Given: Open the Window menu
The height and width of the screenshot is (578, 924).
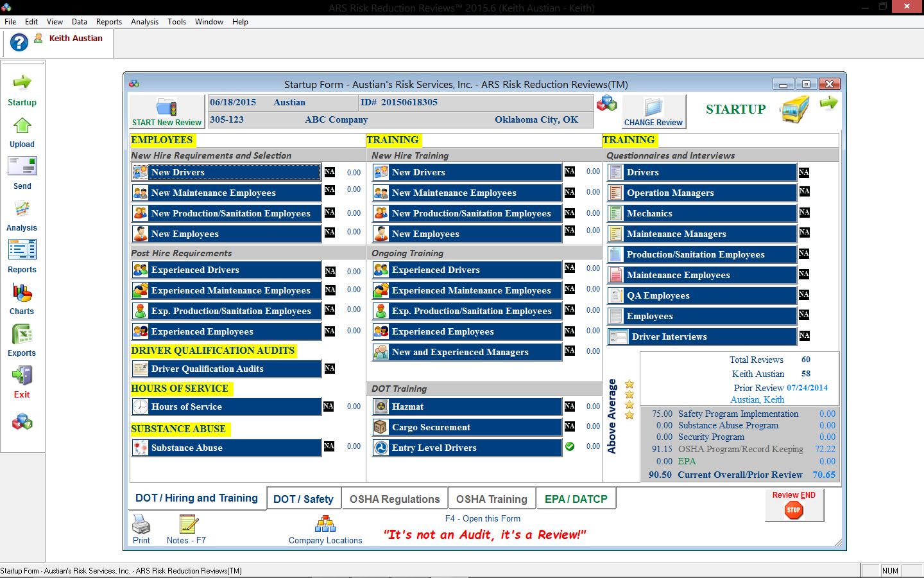Looking at the screenshot, I should 209,22.
